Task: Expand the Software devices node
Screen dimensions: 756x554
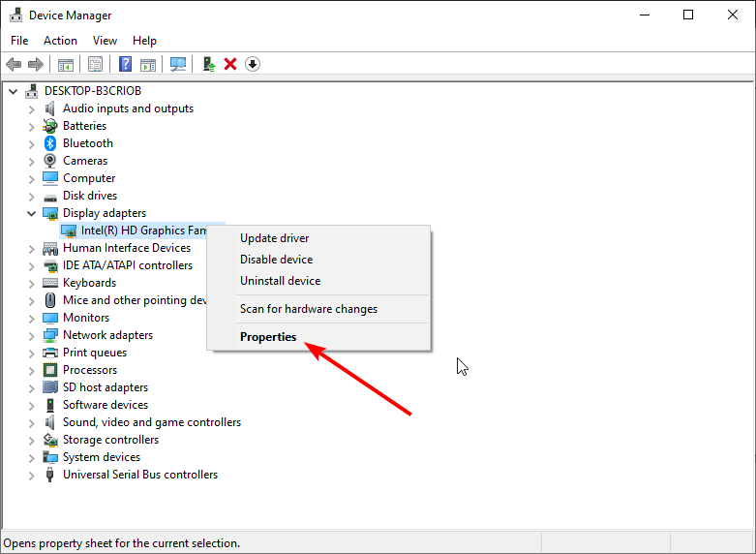Action: tap(31, 406)
